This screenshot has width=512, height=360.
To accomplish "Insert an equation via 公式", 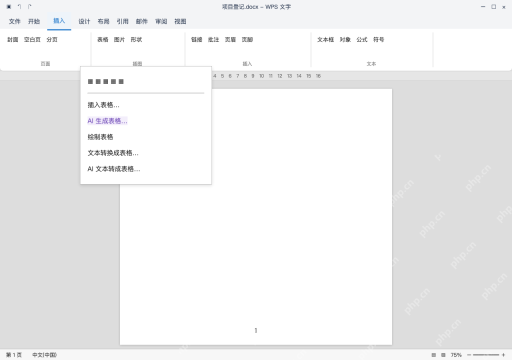I will click(x=362, y=39).
